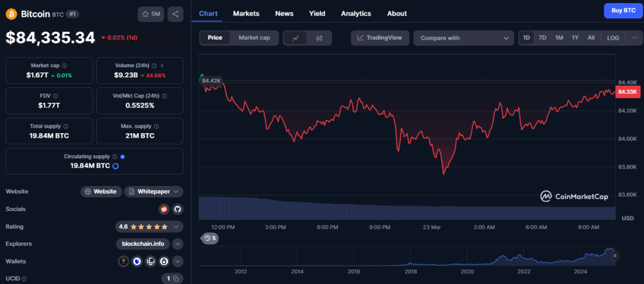
Task: Click the $9.23B volume value
Action: pos(126,75)
